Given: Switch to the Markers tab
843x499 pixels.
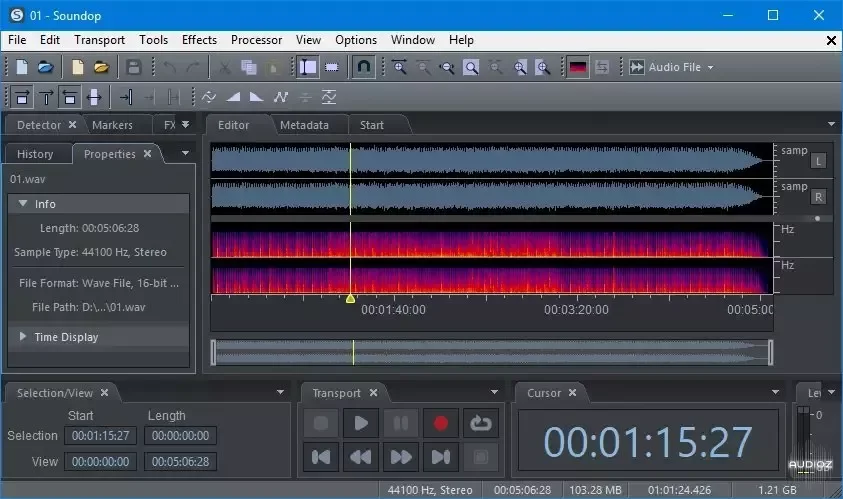Looking at the screenshot, I should click(112, 125).
